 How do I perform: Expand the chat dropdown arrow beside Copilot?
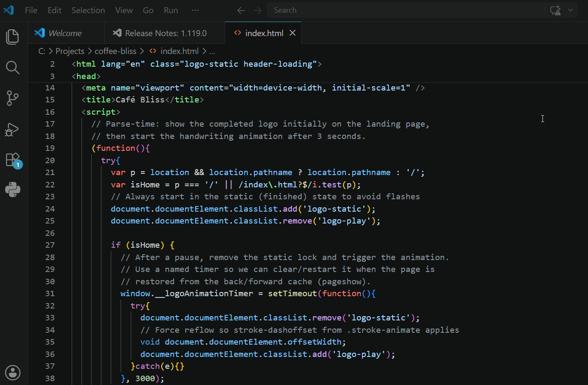click(x=571, y=10)
